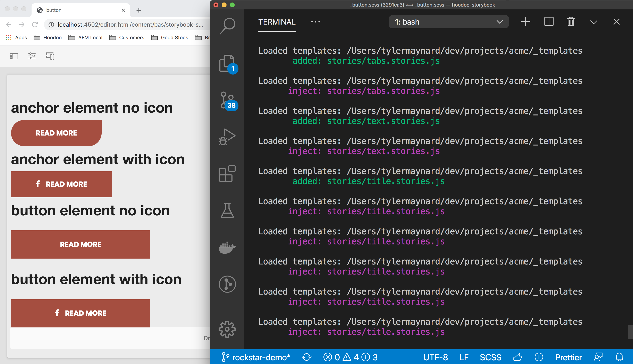Open the Test beaker view
633x364 pixels.
[227, 210]
